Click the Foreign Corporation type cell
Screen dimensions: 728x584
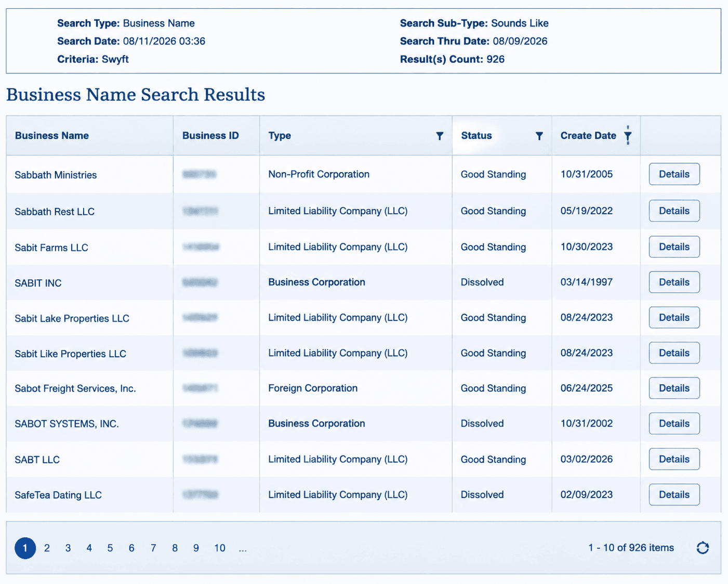click(313, 388)
